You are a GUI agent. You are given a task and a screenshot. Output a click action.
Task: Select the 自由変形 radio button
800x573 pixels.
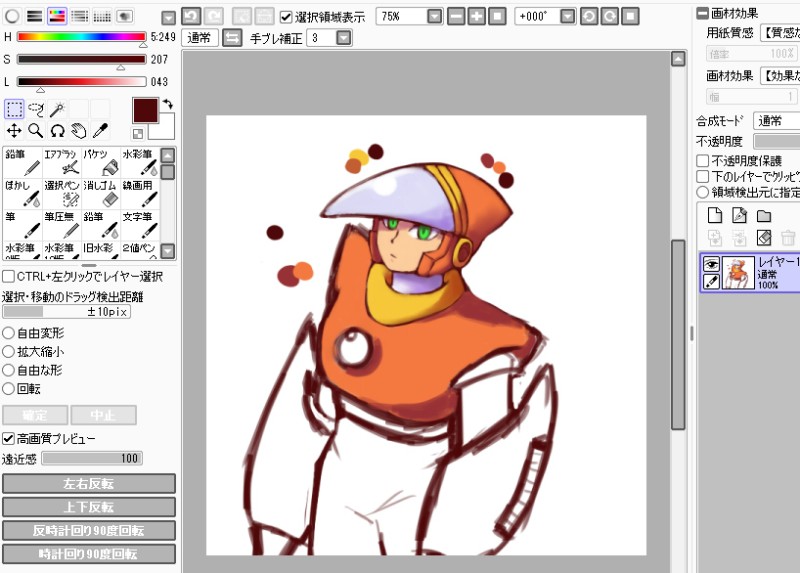(8, 333)
